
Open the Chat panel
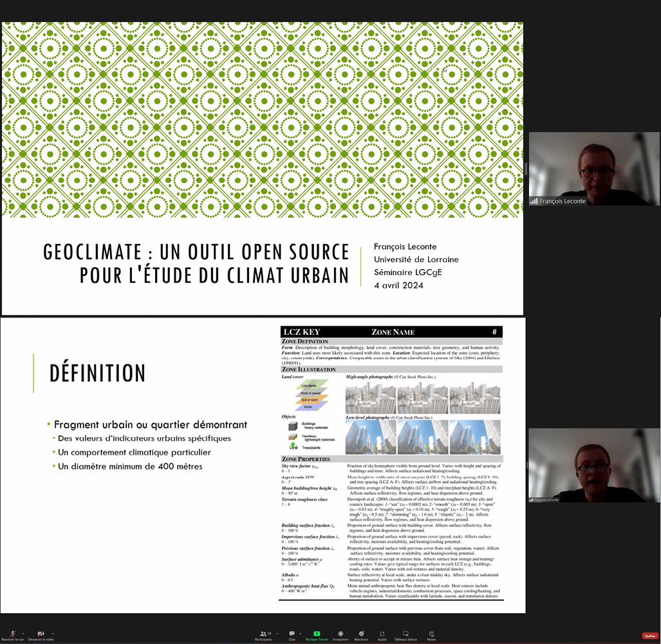(x=292, y=636)
